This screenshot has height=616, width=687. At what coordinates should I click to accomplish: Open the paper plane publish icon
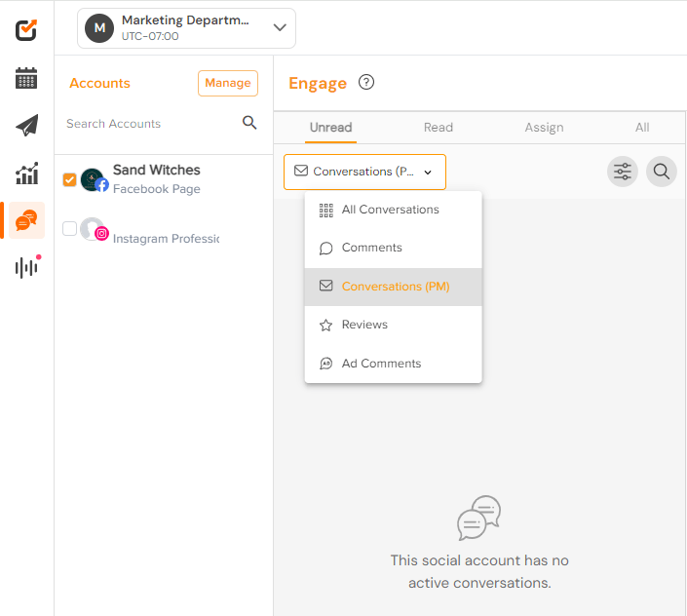coord(26,126)
